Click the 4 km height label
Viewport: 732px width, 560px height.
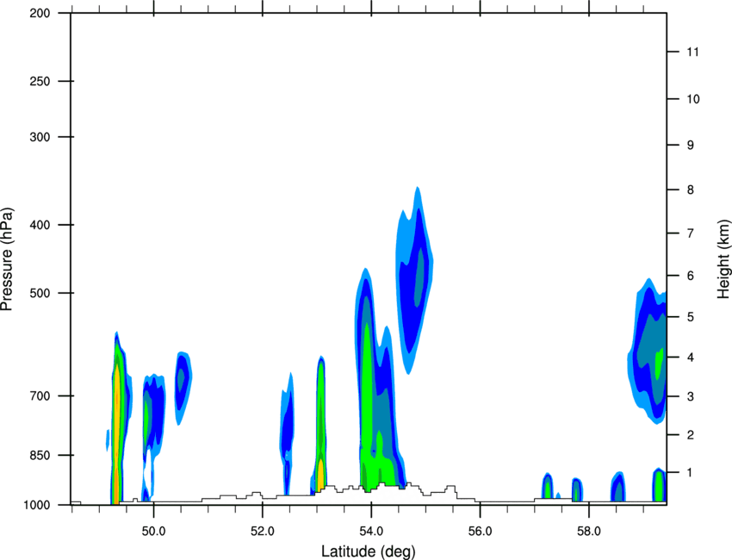tap(691, 358)
